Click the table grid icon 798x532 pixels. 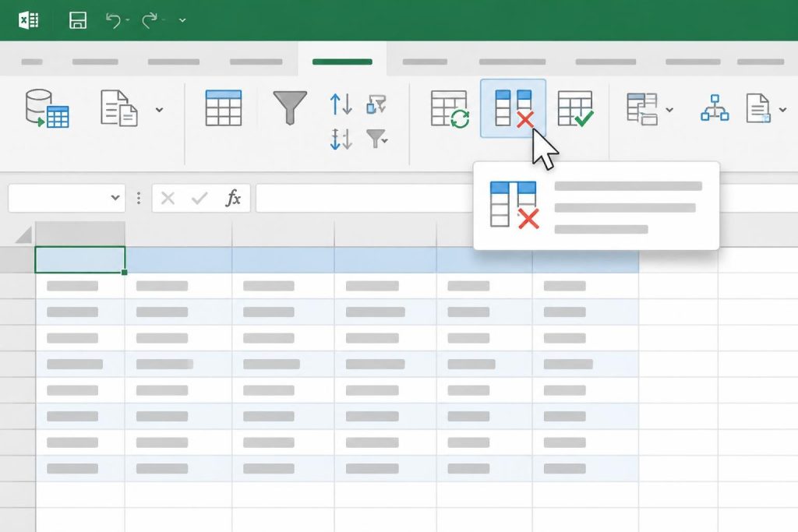(x=224, y=107)
